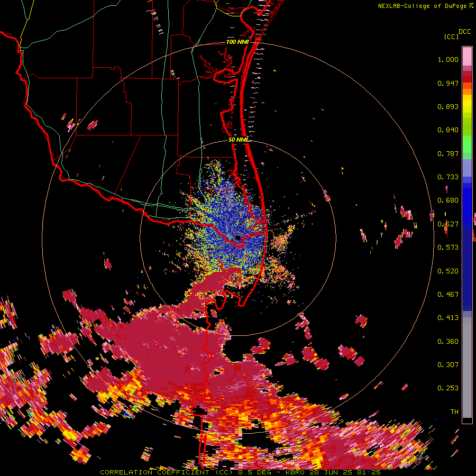476x476 pixels.
Task: Click the 0.893 scale value
Action: tap(448, 106)
